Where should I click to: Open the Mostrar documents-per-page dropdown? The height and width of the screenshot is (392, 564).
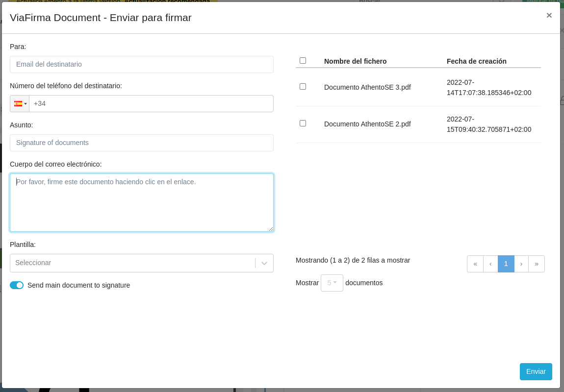(x=332, y=283)
